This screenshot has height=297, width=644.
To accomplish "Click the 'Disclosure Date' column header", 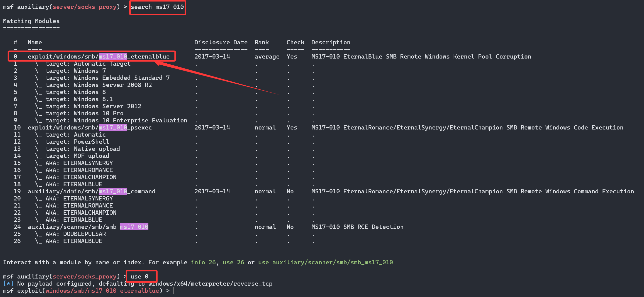I will tap(221, 42).
